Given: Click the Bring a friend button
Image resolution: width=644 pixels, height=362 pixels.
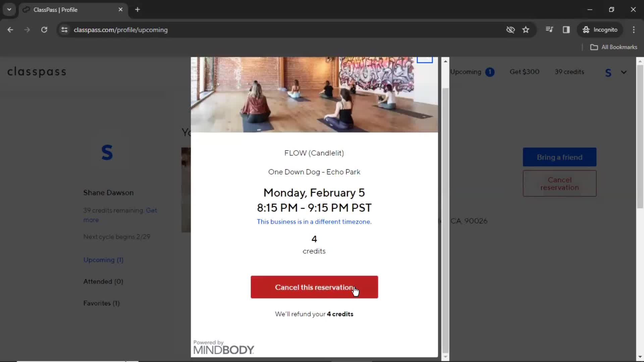Looking at the screenshot, I should (x=559, y=157).
